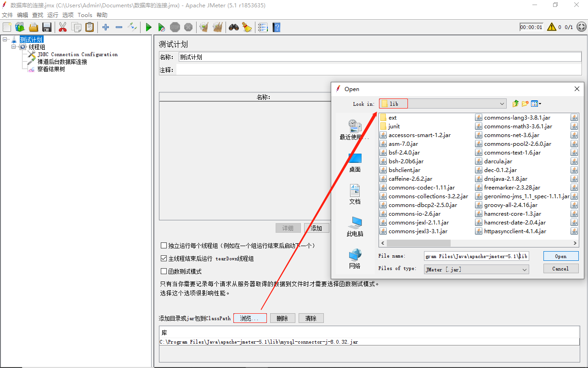Image resolution: width=588 pixels, height=368 pixels.
Task: Collapse all nodes with minus icon
Action: tap(119, 27)
